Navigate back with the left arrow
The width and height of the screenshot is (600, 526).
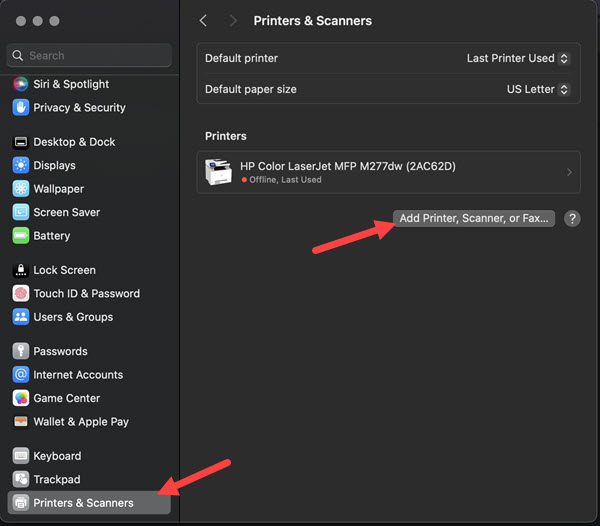(204, 20)
